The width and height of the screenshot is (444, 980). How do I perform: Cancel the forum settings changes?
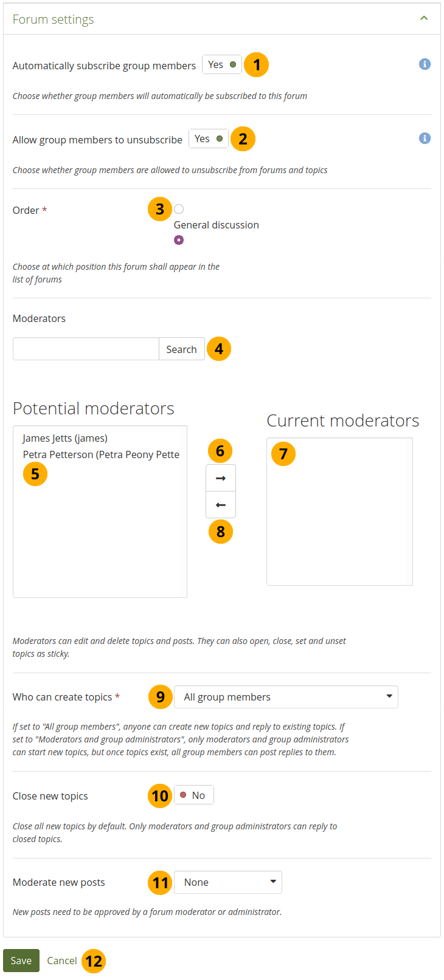tap(62, 961)
